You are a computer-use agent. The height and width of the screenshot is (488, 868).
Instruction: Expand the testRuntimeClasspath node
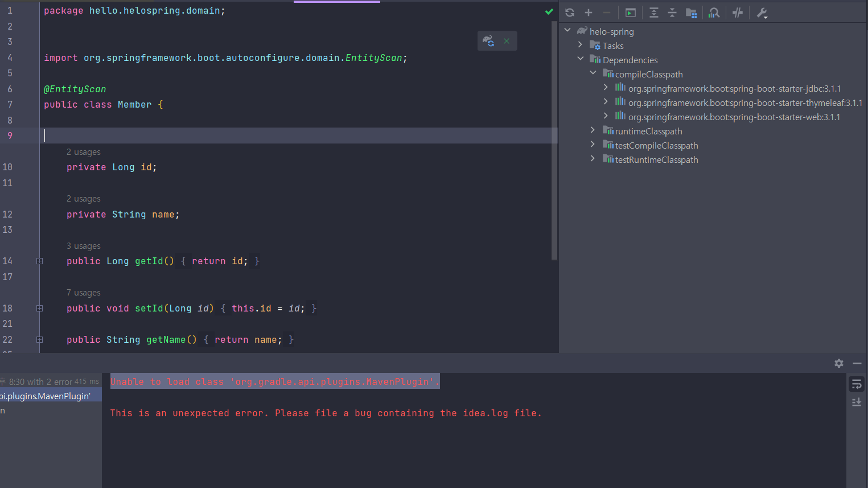coord(593,158)
